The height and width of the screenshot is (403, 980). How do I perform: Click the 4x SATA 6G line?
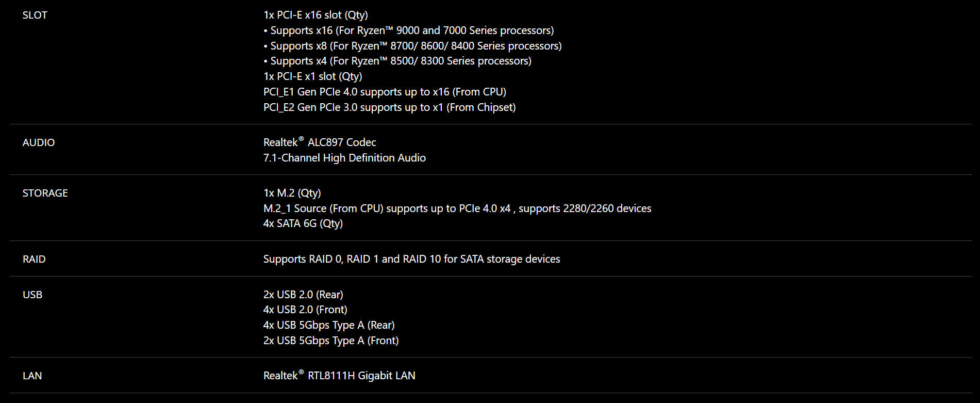click(x=303, y=223)
